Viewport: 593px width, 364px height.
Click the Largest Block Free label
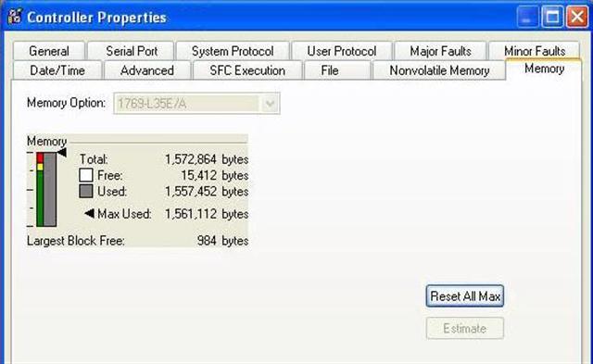[76, 241]
